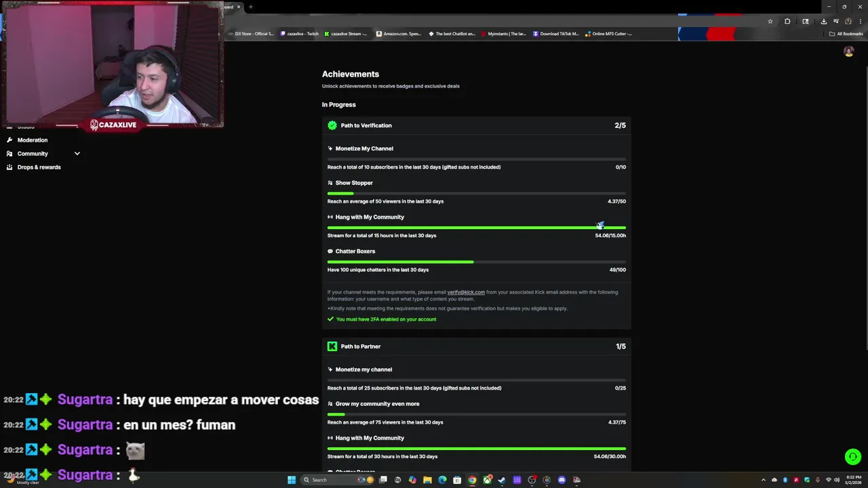868x488 pixels.
Task: Click the verify@kick.com email link
Action: (466, 292)
